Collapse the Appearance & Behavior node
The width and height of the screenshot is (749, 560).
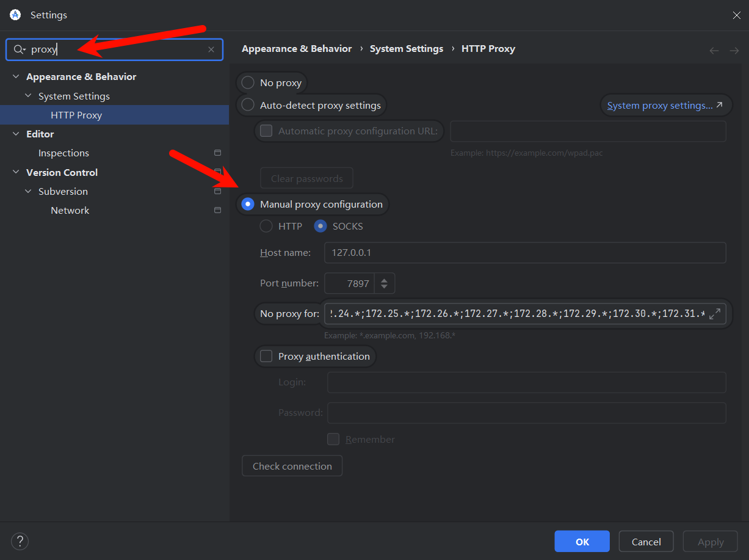[x=16, y=77]
